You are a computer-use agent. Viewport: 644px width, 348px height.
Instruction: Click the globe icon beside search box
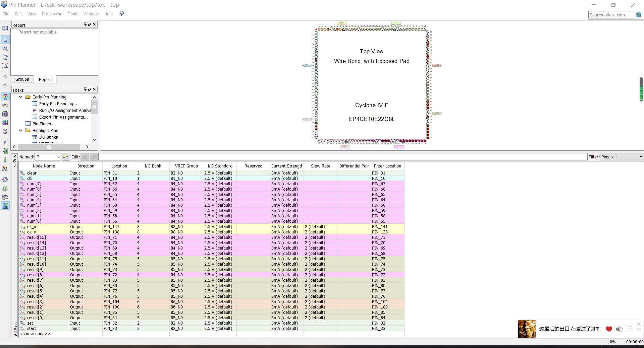point(639,15)
